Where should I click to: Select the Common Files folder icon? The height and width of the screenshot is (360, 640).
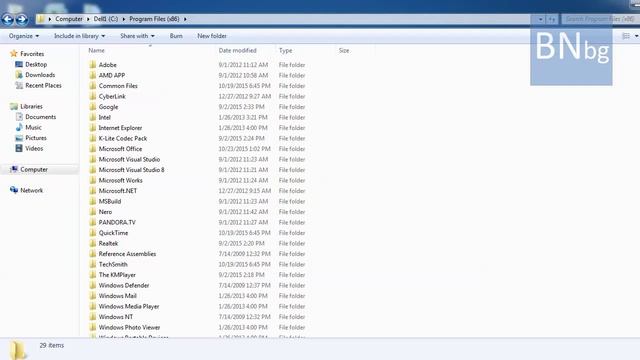click(93, 86)
